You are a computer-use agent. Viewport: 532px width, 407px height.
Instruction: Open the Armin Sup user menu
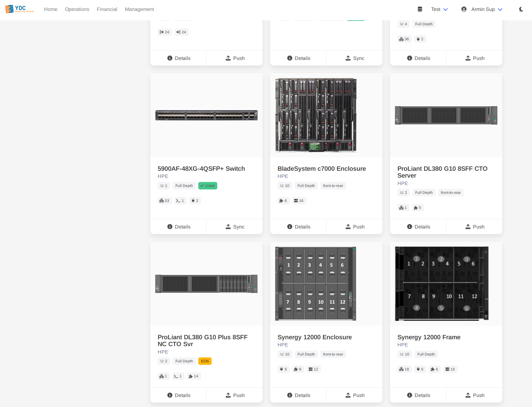(487, 9)
